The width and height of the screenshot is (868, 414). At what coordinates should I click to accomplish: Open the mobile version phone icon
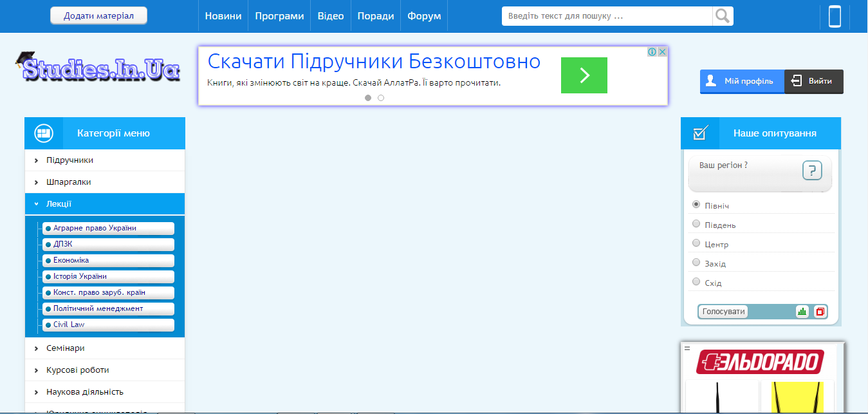pos(835,16)
